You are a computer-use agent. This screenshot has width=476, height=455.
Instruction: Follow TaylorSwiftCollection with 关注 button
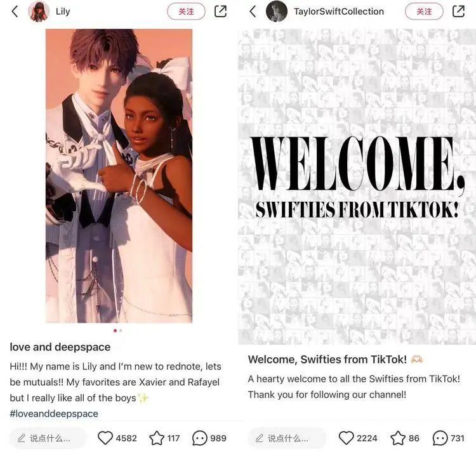424,11
